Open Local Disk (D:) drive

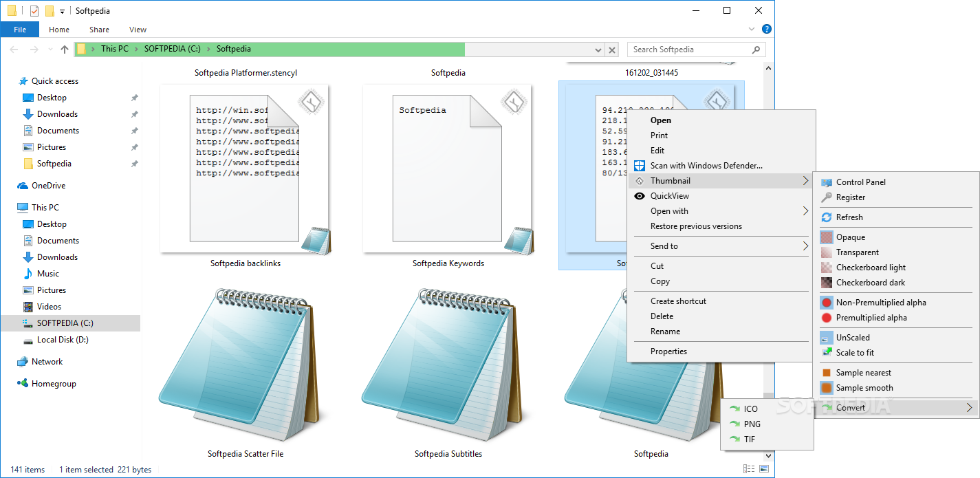pos(63,340)
